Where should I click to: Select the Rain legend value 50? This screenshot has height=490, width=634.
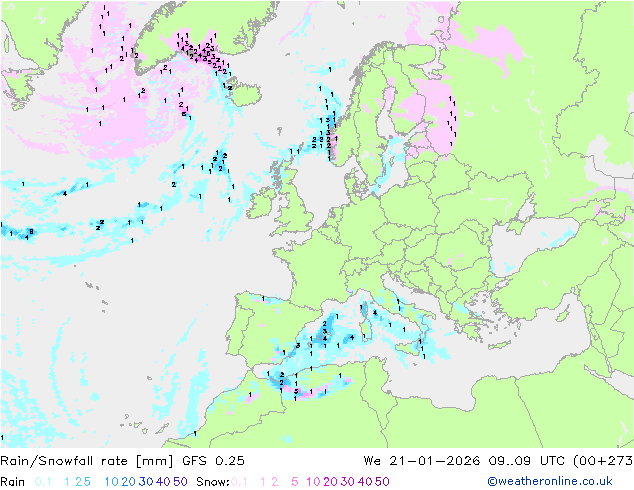tap(180, 482)
